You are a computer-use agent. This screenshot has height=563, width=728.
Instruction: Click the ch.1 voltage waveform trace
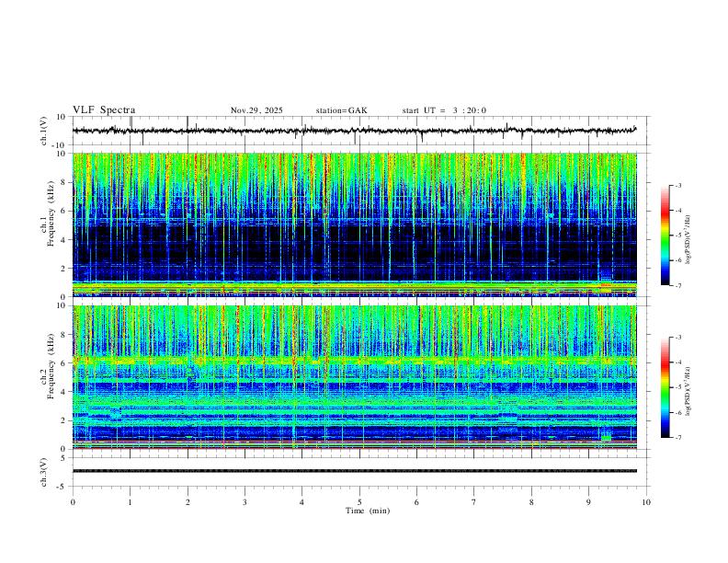coord(355,131)
